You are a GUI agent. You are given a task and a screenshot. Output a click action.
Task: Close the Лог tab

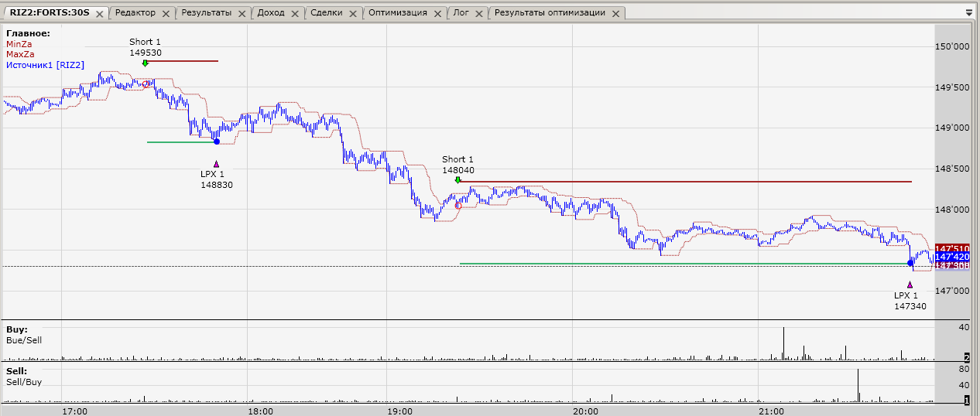pyautogui.click(x=479, y=13)
